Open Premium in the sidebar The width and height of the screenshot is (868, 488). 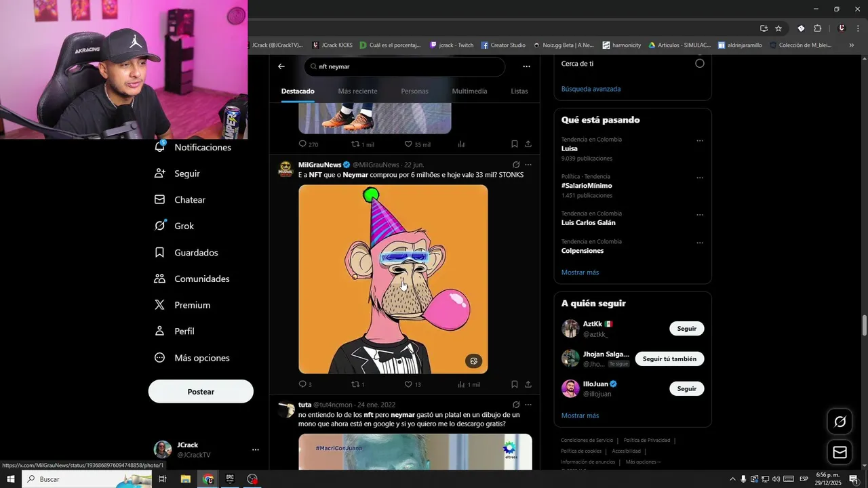click(x=182, y=305)
